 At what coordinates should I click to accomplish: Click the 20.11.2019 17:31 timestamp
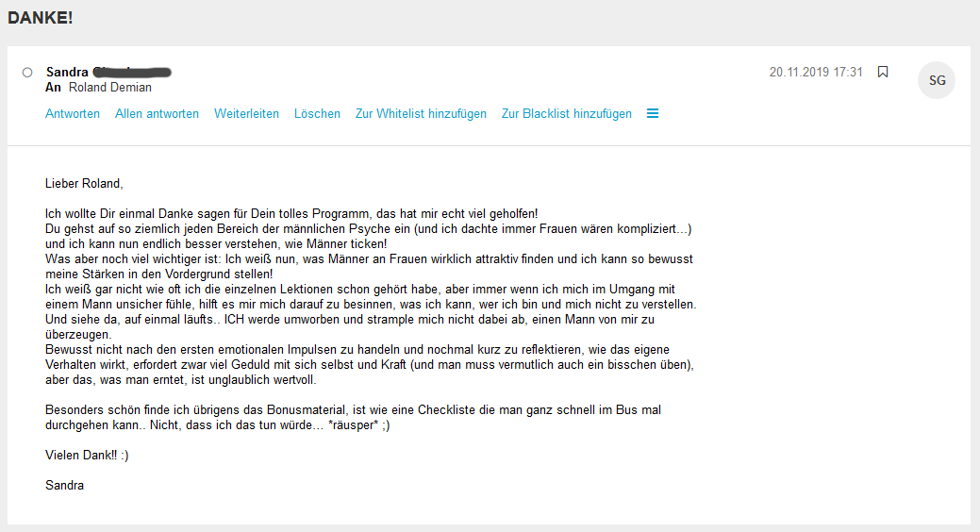click(x=816, y=72)
